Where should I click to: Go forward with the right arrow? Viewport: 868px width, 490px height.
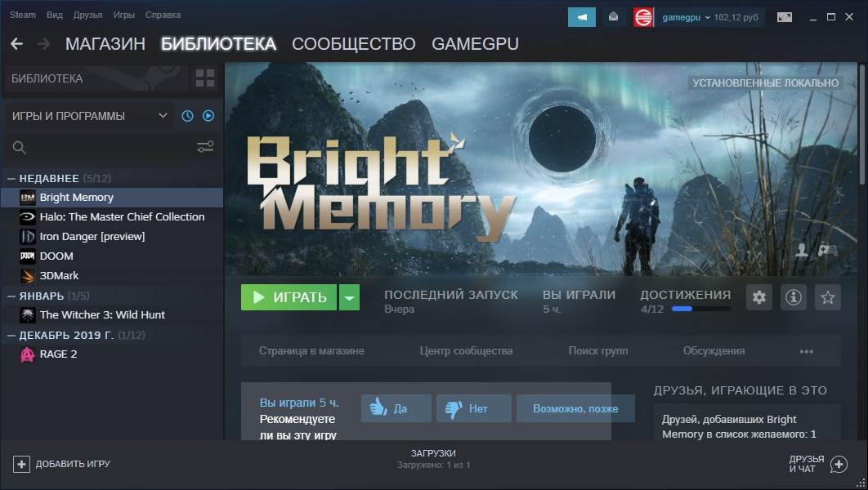click(44, 43)
